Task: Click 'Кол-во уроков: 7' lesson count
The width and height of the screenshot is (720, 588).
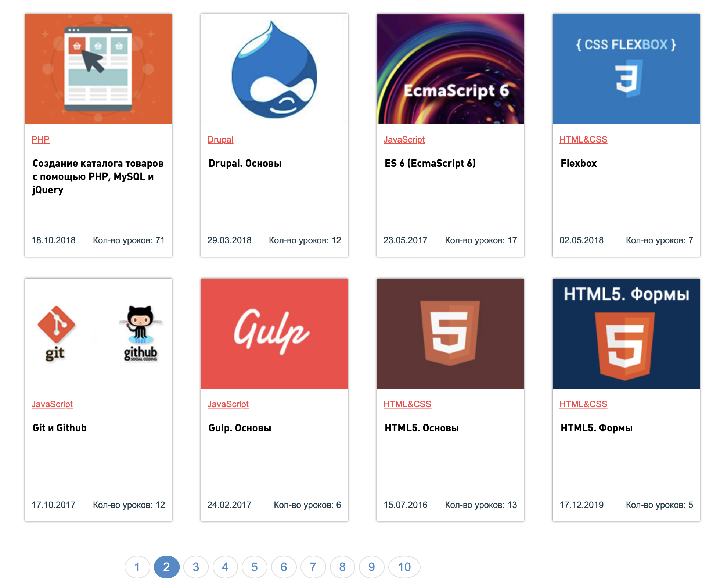Action: pyautogui.click(x=660, y=240)
